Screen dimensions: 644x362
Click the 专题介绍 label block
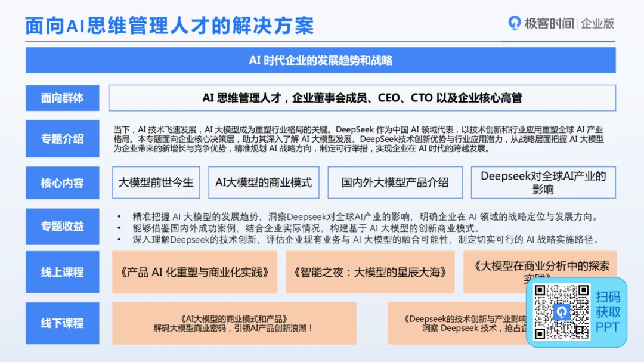point(63,139)
